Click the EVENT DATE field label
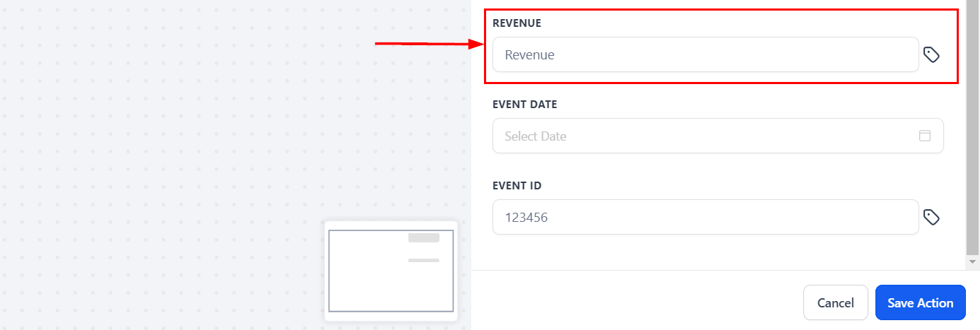Screen dimensions: 980x330 pyautogui.click(x=524, y=105)
